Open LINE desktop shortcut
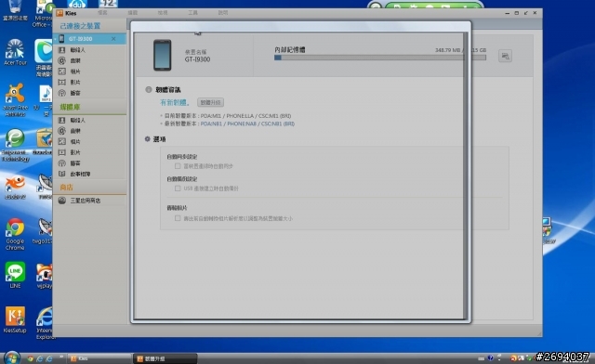 [15, 275]
